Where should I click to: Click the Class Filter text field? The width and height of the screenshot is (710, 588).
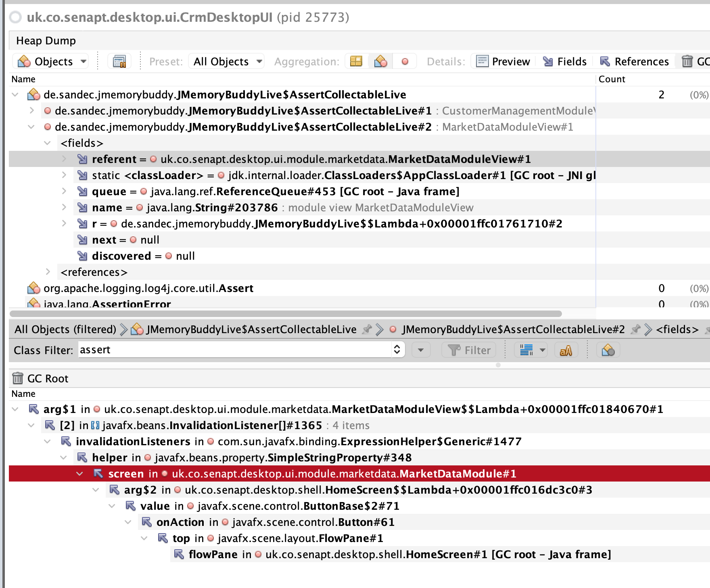[234, 350]
